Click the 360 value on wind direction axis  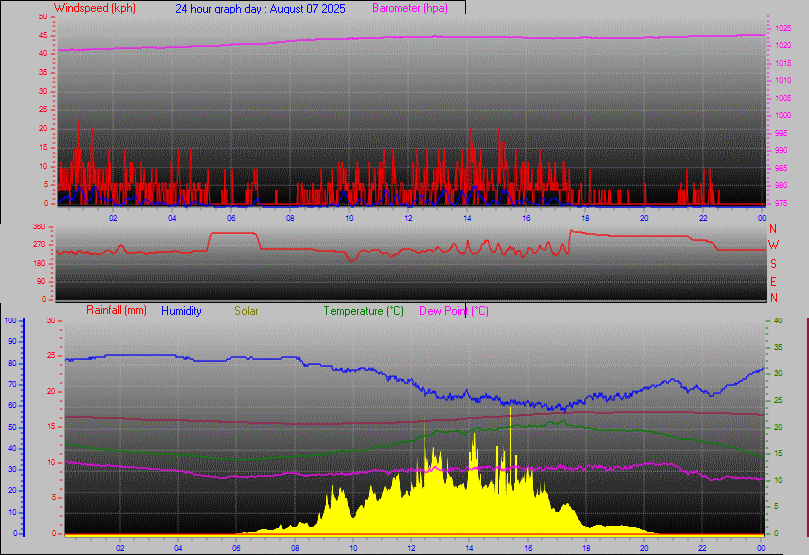tap(39, 226)
